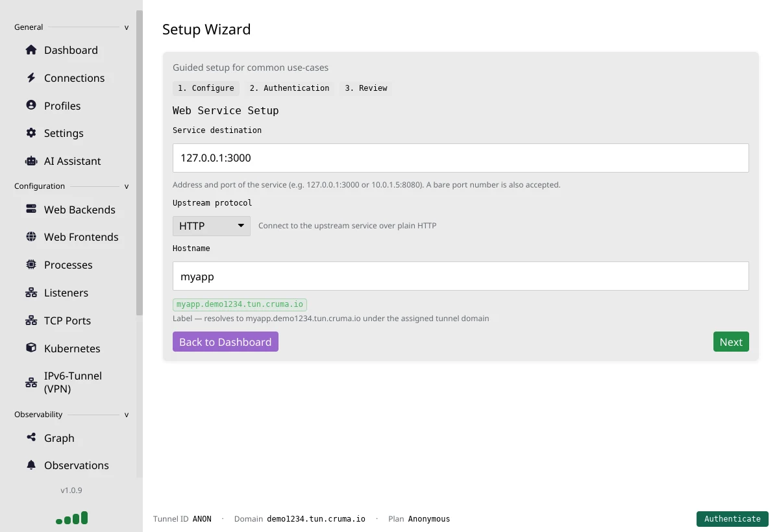779x532 pixels.
Task: Click the Profiles user icon
Action: click(31, 105)
